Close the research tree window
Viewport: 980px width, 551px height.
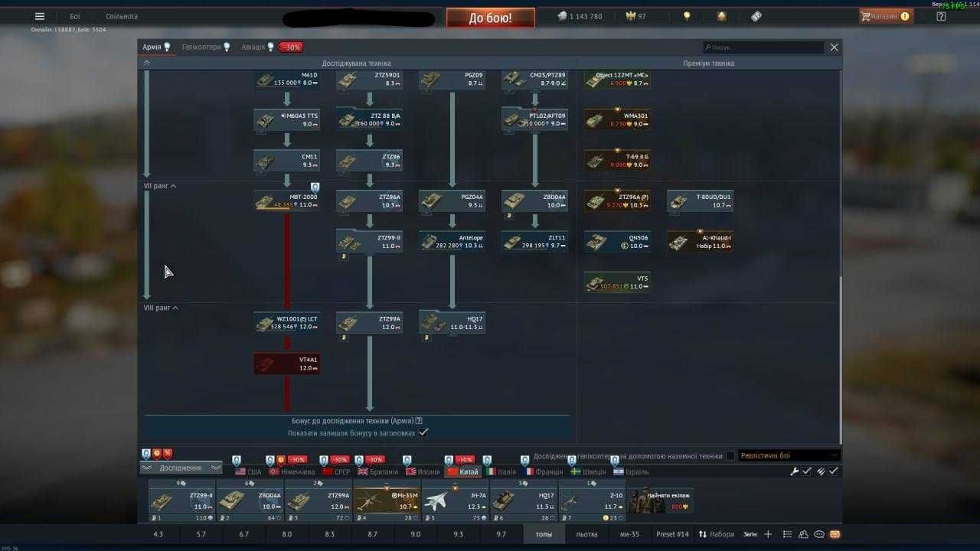pos(834,47)
